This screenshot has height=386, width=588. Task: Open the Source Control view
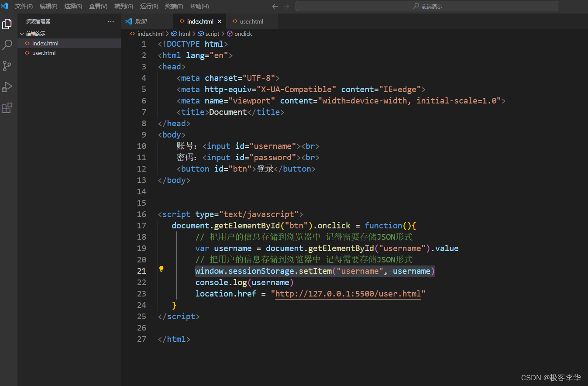7,66
